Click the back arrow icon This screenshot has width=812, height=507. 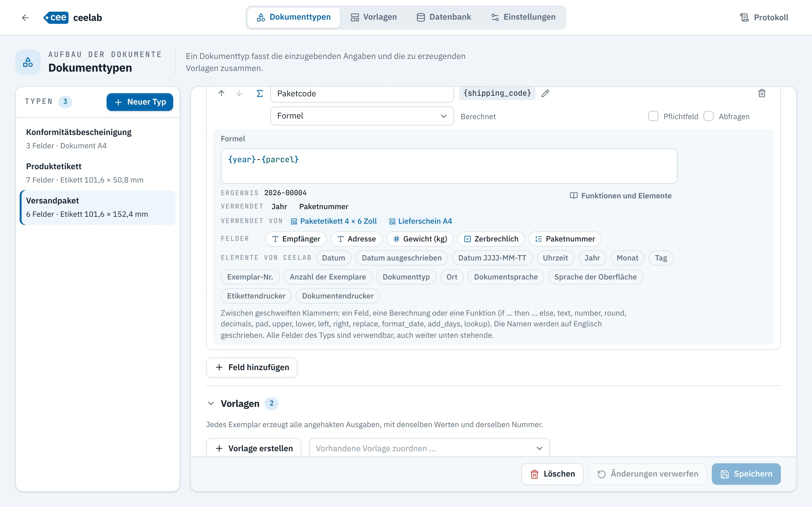coord(25,17)
